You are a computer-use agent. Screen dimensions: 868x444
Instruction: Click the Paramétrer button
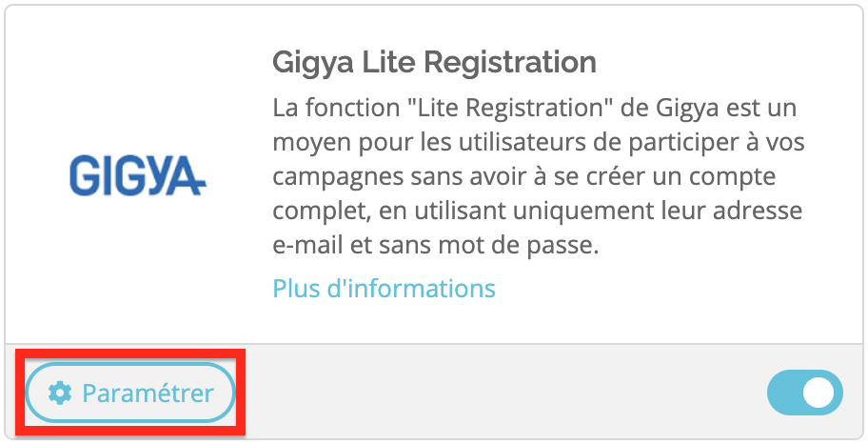click(130, 393)
